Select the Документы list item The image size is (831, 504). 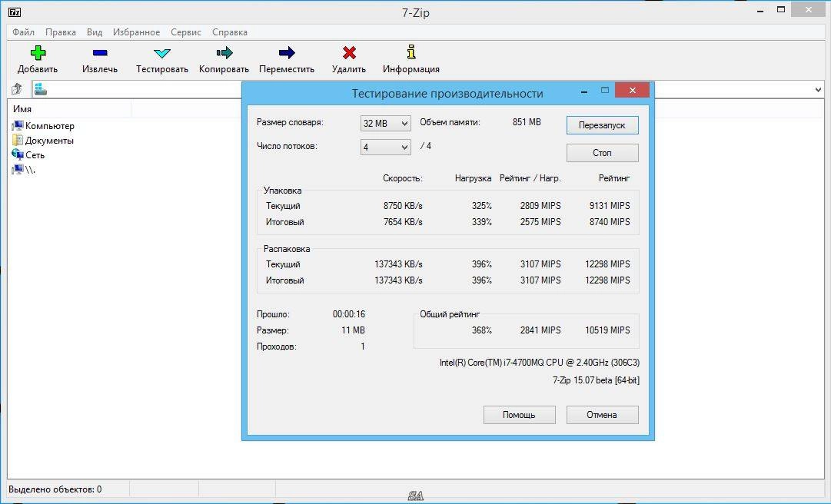point(49,141)
